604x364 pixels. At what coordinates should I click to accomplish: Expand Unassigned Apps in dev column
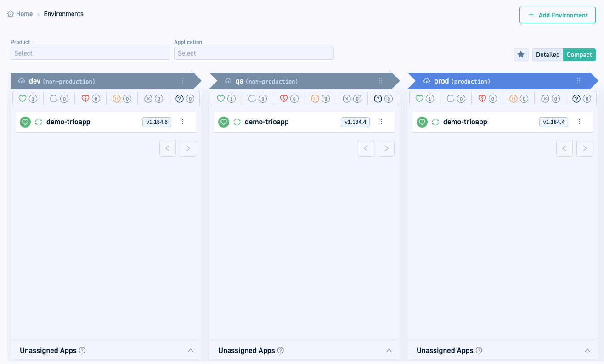tap(191, 350)
